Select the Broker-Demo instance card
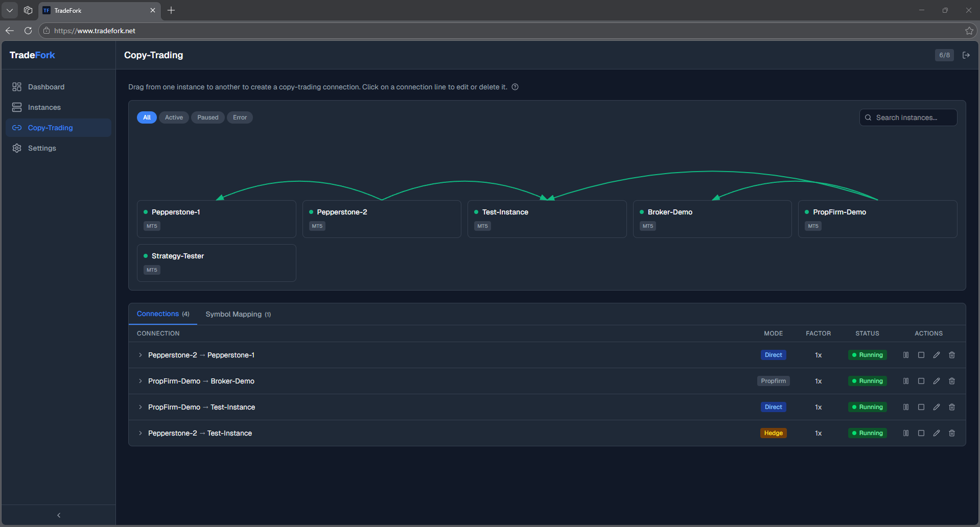 pyautogui.click(x=712, y=219)
